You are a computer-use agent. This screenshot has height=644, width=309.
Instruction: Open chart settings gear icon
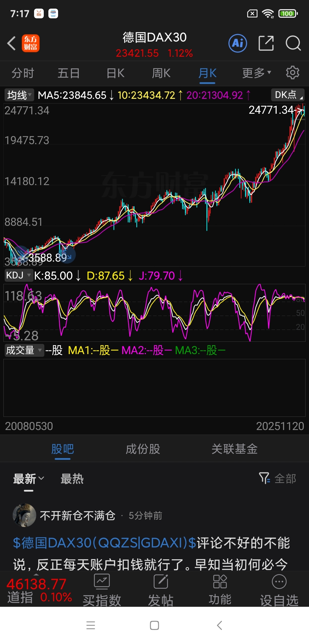coord(292,73)
